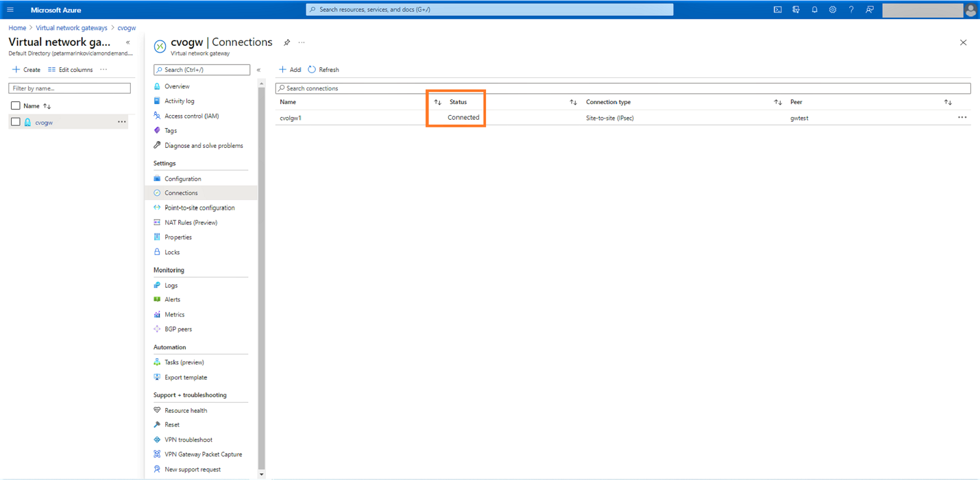980x480 pixels.
Task: Go to Virtual network gateways breadcrumb
Action: pyautogui.click(x=72, y=28)
